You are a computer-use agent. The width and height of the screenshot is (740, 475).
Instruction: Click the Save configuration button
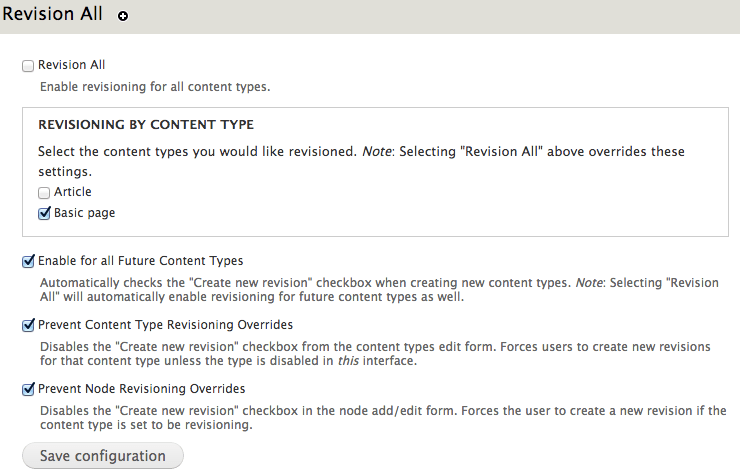pos(103,456)
